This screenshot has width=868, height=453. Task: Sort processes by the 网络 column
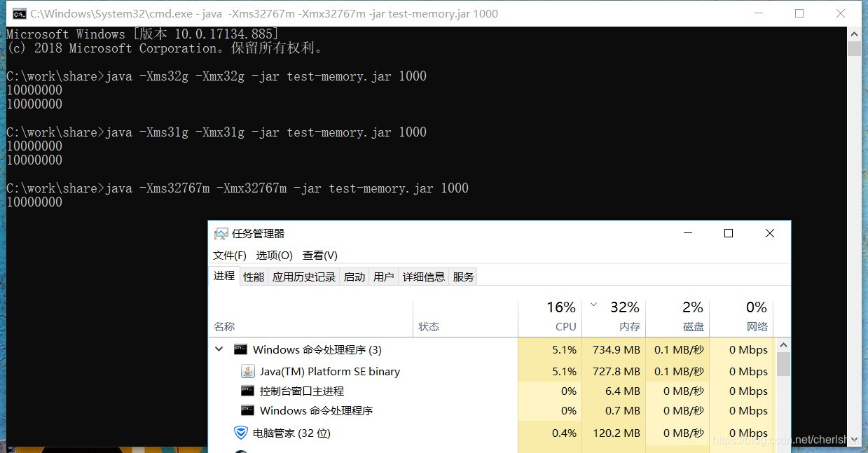[741, 318]
